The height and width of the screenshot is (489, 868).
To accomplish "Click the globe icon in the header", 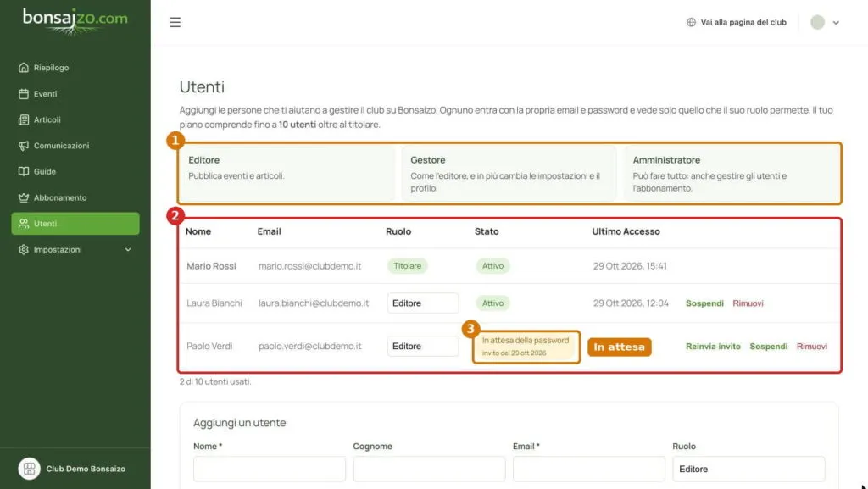I will [x=691, y=22].
